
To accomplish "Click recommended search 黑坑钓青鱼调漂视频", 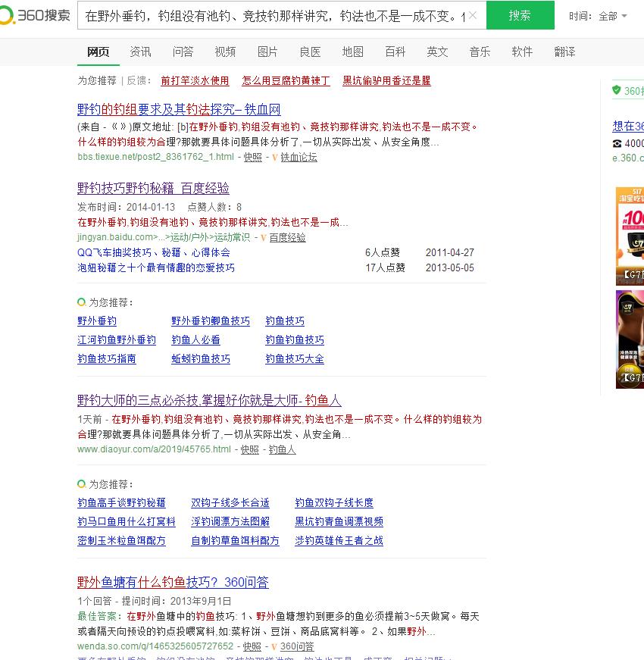I will coord(339,522).
